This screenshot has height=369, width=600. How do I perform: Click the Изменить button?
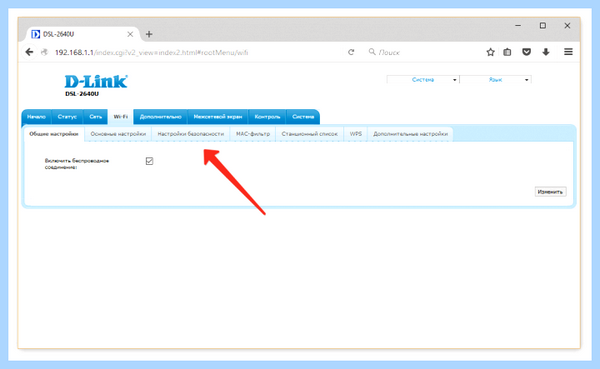[550, 192]
